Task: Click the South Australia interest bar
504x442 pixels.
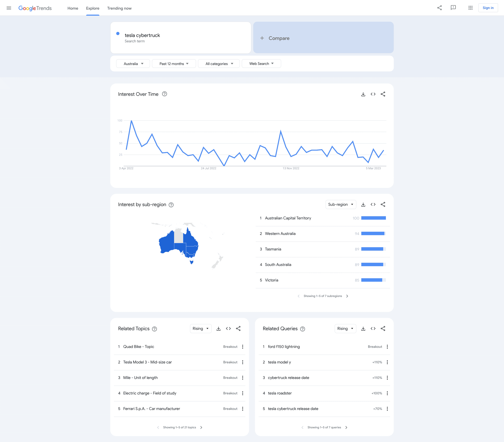Action: 374,265
